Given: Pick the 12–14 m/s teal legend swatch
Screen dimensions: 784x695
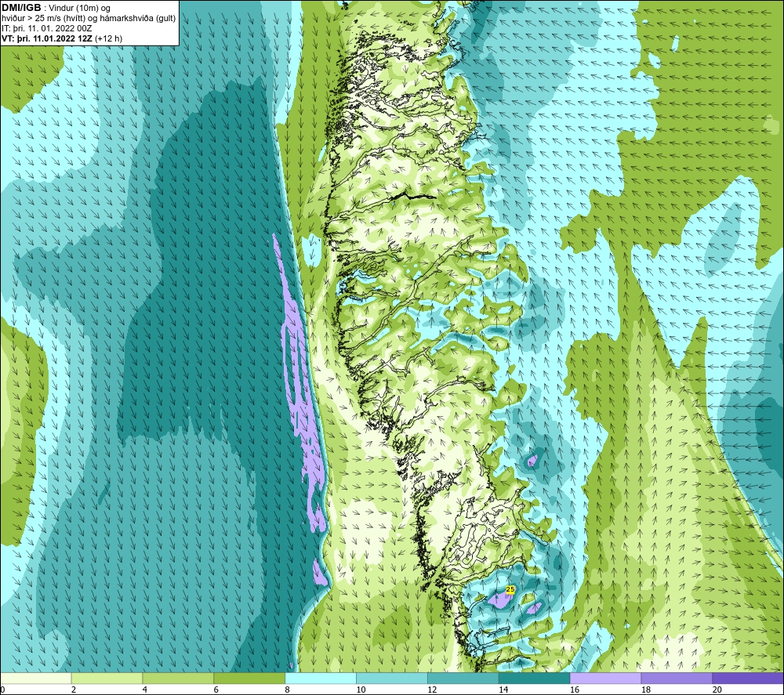Looking at the screenshot, I should [x=463, y=678].
